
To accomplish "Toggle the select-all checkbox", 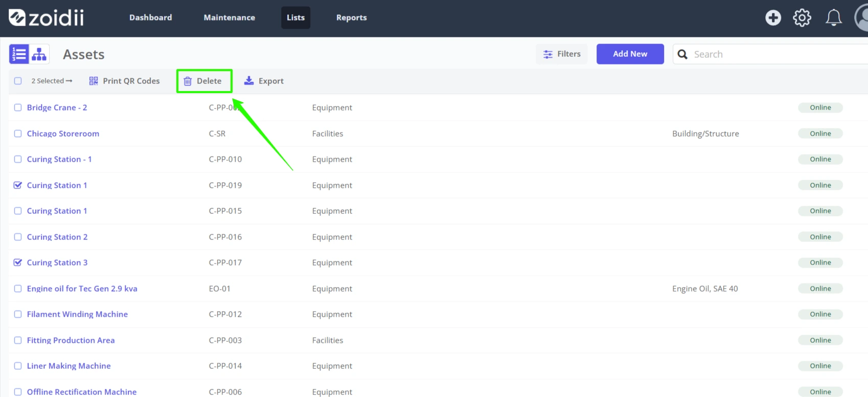I will click(x=18, y=81).
